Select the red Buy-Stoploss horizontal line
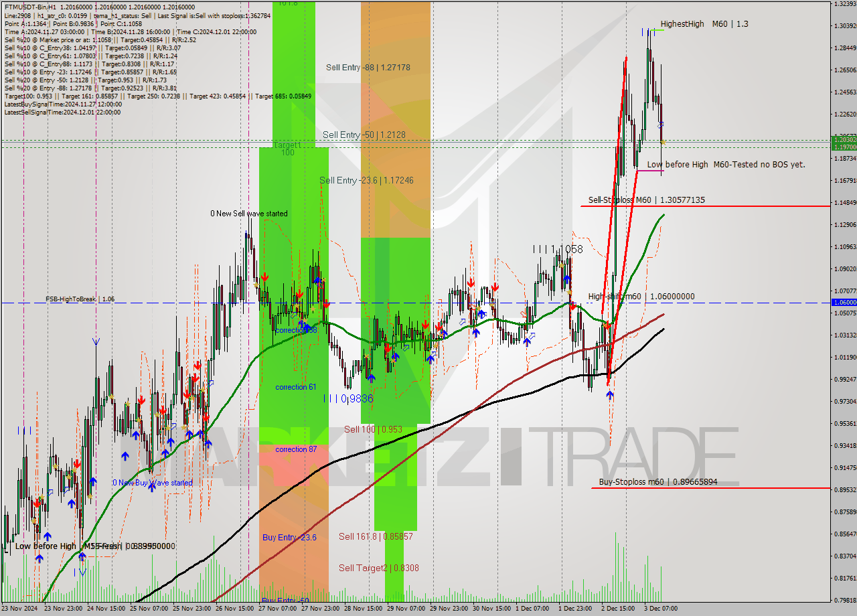Screen dimensions: 857x616 [x=710, y=488]
